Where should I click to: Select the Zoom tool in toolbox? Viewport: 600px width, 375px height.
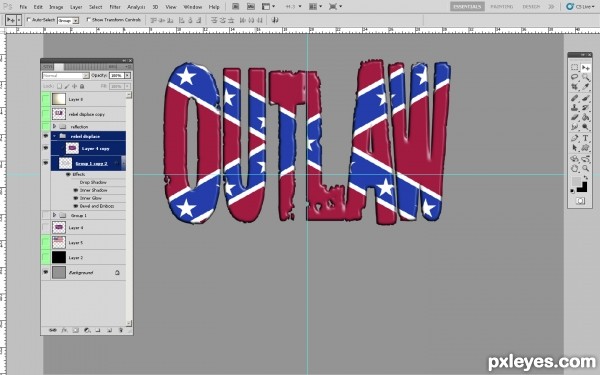(x=585, y=168)
